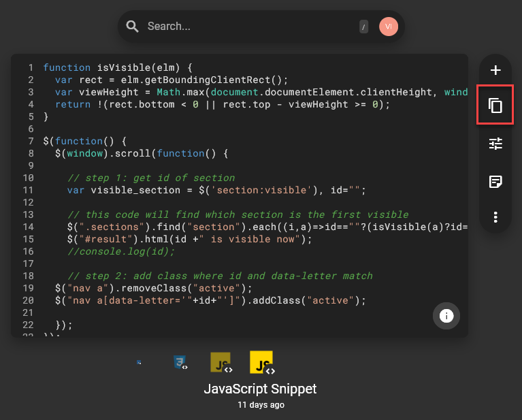Focus the Search... input field
The width and height of the screenshot is (522, 420).
click(245, 27)
